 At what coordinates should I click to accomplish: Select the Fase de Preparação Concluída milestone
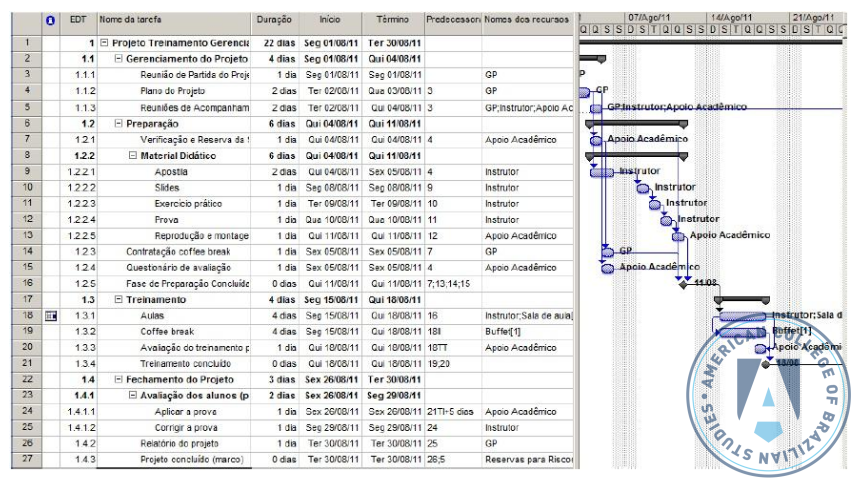coord(187,284)
